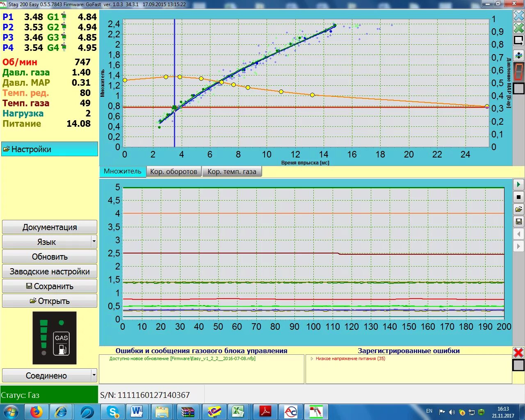Click the green X icon beside the multiplier chart
This screenshot has width=525, height=420.
(x=519, y=28)
